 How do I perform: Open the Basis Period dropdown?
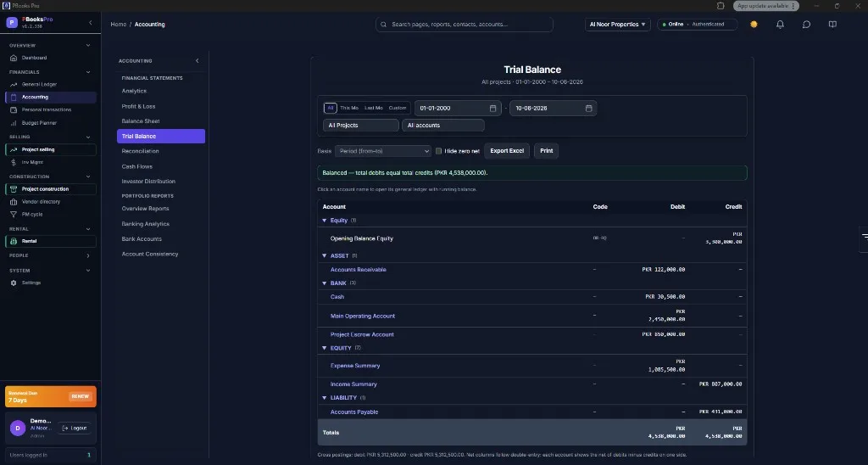point(382,151)
